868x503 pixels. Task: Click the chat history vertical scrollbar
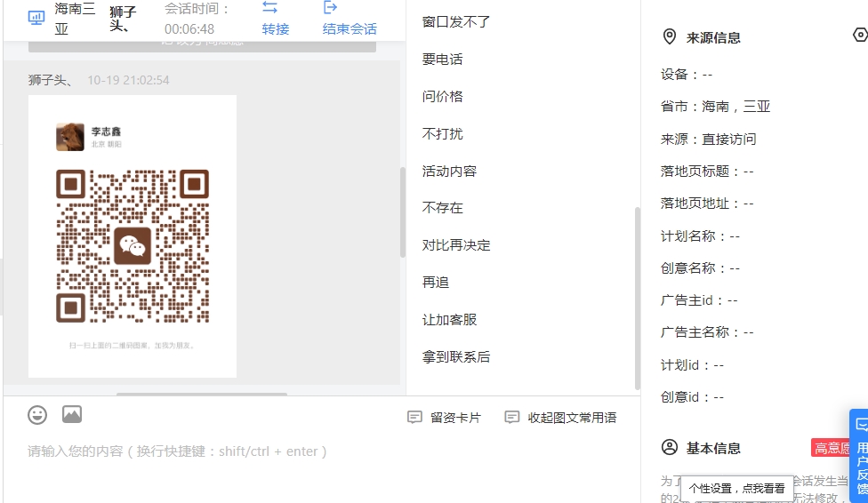point(403,212)
